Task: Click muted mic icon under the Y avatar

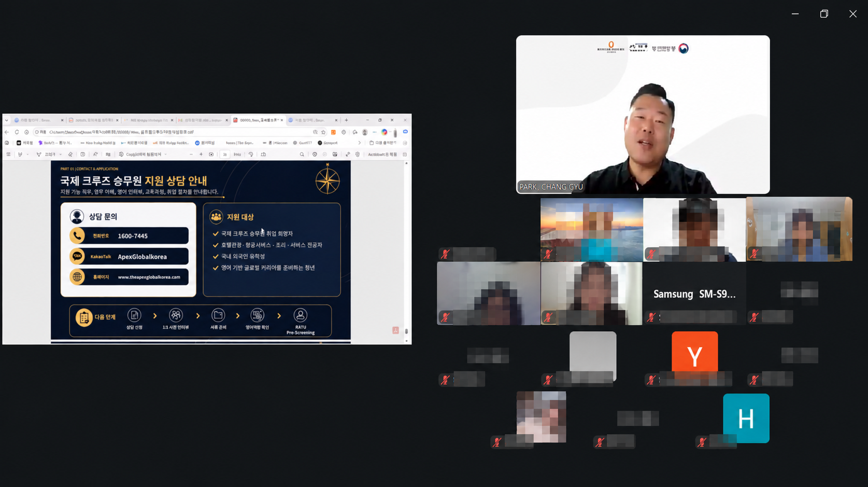Action: click(651, 380)
